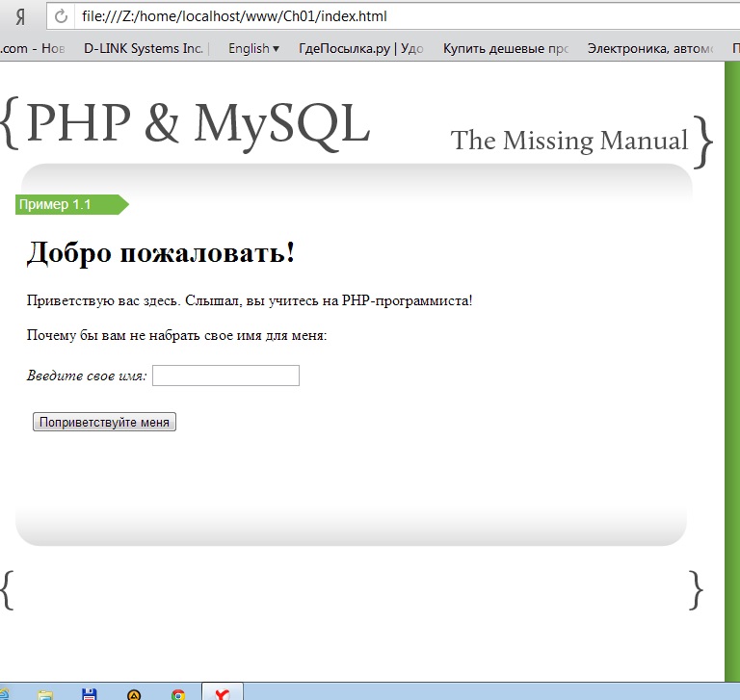Reload the page with the refresh icon
Screen dimensions: 740x700
point(61,17)
